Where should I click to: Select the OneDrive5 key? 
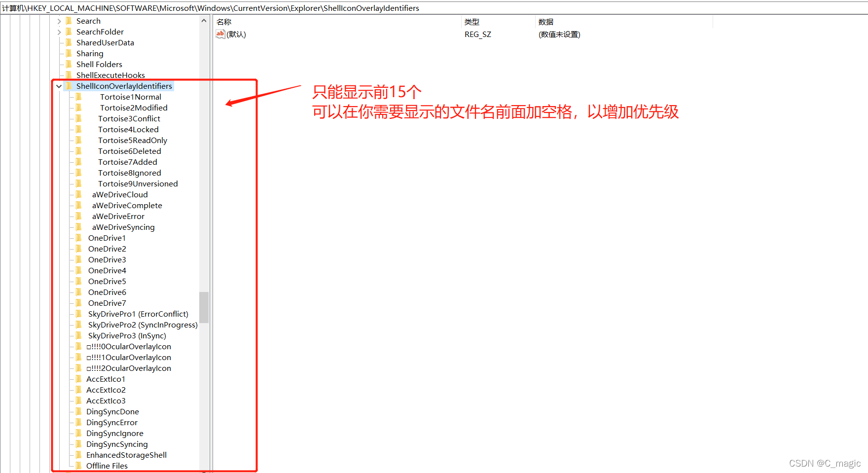pyautogui.click(x=107, y=281)
